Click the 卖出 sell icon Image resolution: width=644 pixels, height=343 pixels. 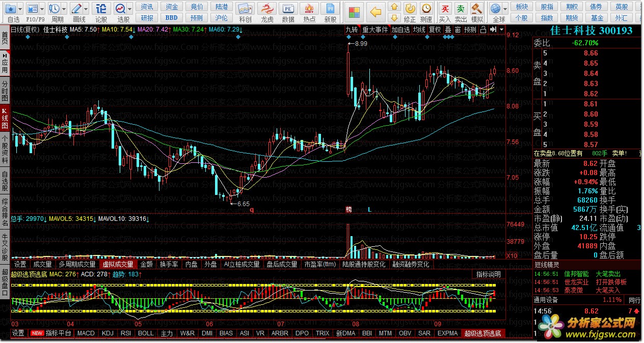tap(461, 8)
